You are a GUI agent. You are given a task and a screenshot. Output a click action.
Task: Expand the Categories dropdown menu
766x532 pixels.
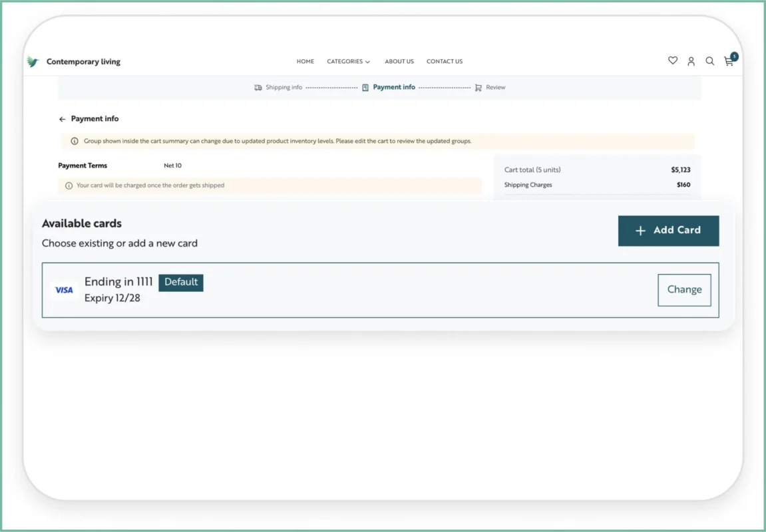pyautogui.click(x=348, y=61)
